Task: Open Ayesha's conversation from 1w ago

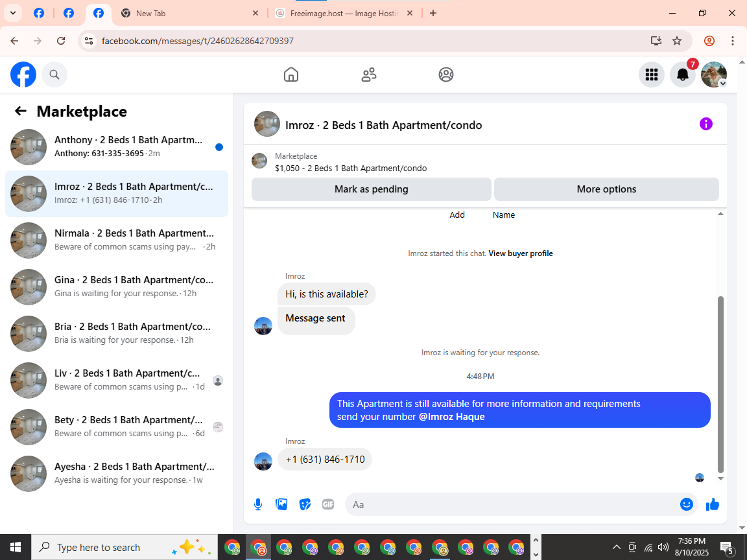Action: coord(116,474)
